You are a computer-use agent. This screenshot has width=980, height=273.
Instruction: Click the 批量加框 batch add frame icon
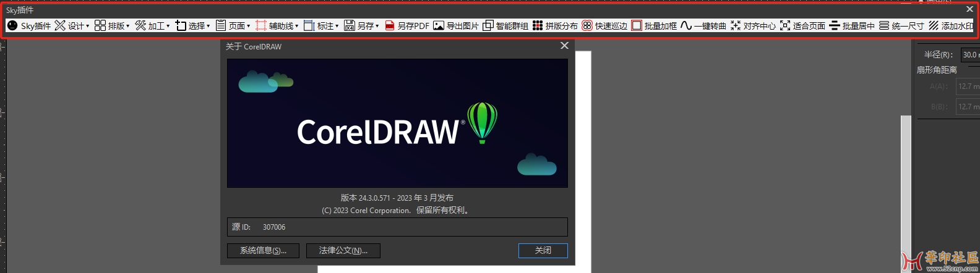[637, 25]
